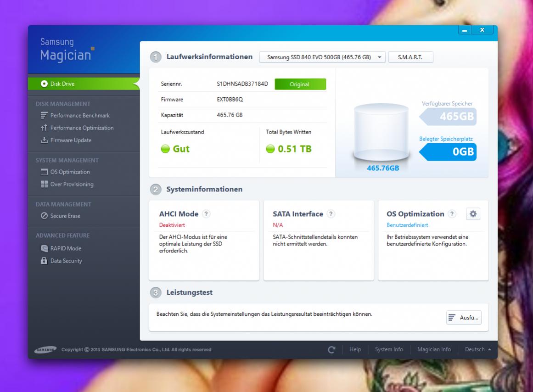Click the serial number S1DHNSADB37184D
The image size is (533, 392).
click(242, 84)
